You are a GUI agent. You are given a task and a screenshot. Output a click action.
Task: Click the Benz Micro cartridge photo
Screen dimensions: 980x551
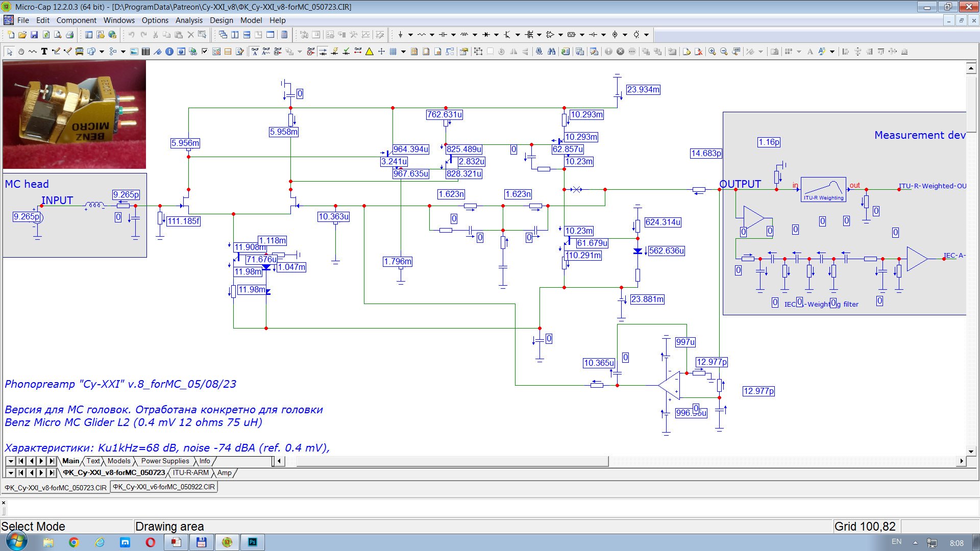tap(75, 114)
